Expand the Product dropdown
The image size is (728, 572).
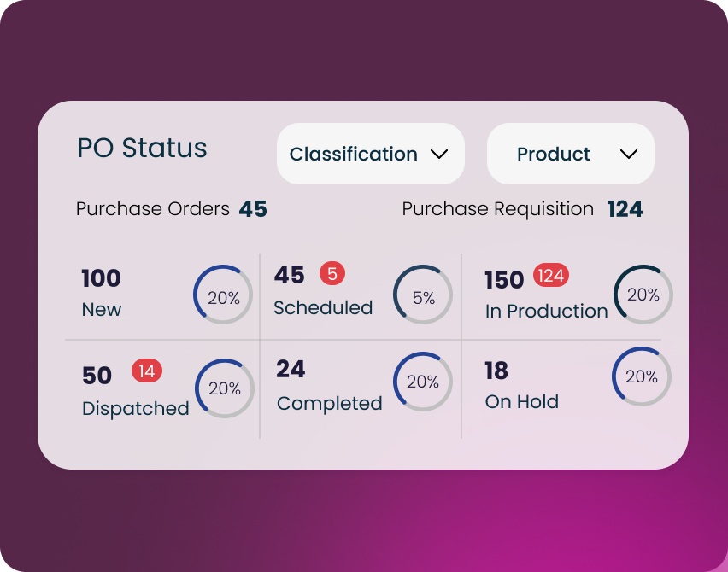point(570,154)
